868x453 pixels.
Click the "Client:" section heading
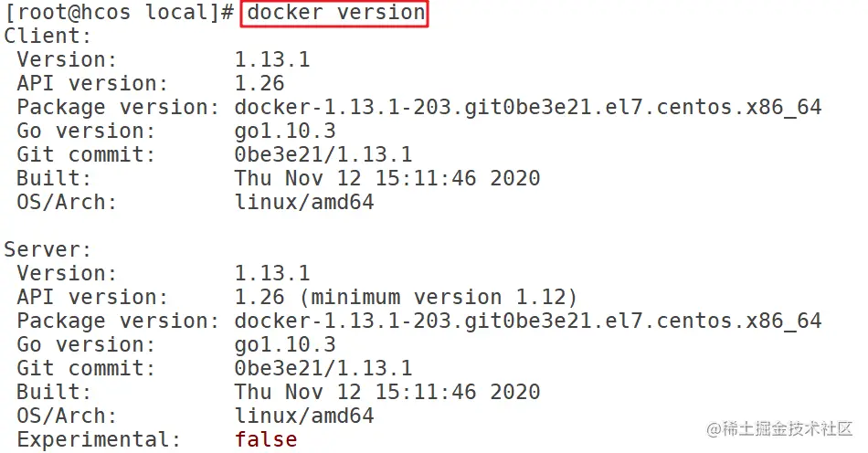[x=48, y=37]
